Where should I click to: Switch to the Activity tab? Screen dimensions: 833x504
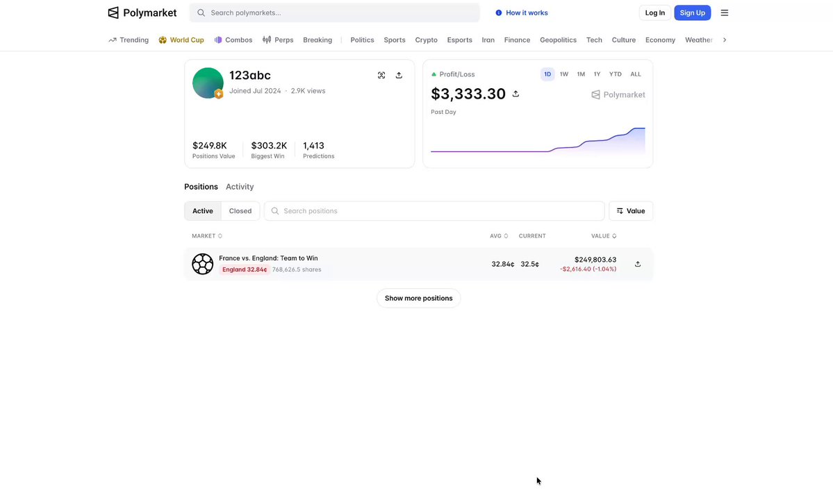[x=240, y=187]
